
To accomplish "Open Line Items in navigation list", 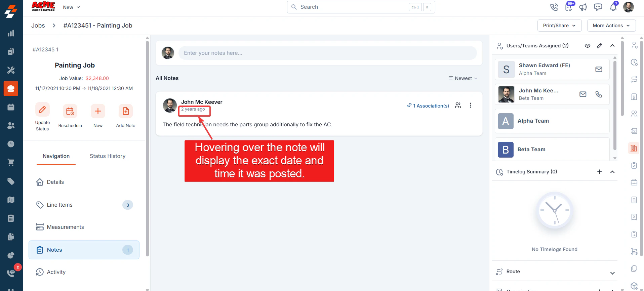I will (84, 205).
